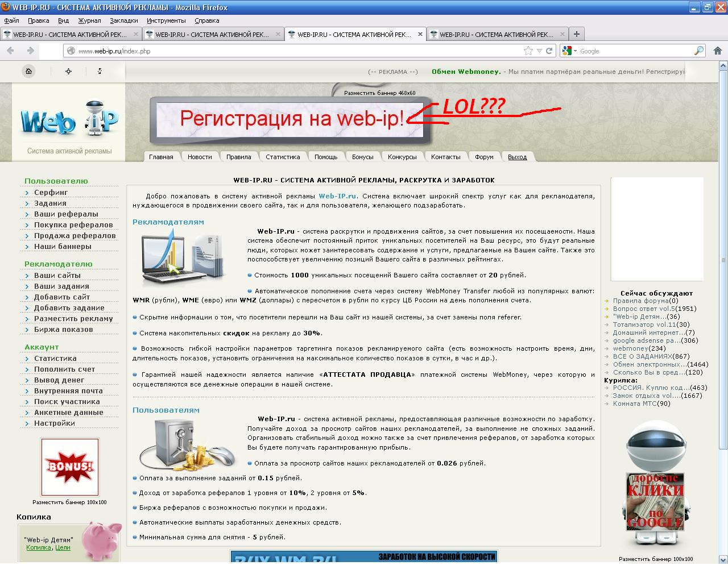This screenshot has width=728, height=582.
Task: Open the Форум site tab
Action: coord(485,157)
